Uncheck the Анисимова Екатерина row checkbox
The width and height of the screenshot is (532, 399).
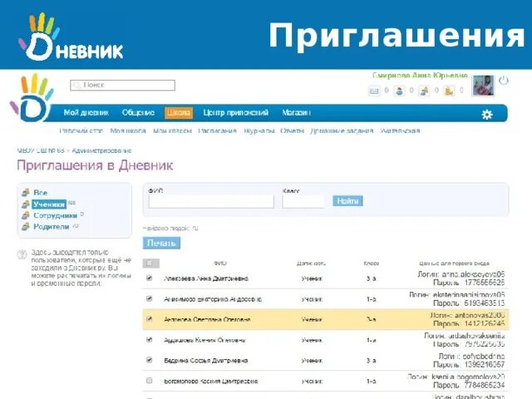(x=150, y=298)
